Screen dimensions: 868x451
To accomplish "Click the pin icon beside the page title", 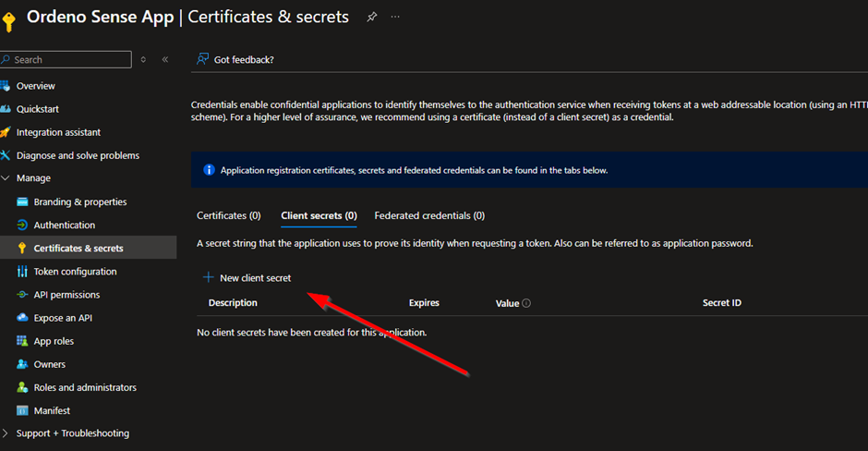I will 371,17.
